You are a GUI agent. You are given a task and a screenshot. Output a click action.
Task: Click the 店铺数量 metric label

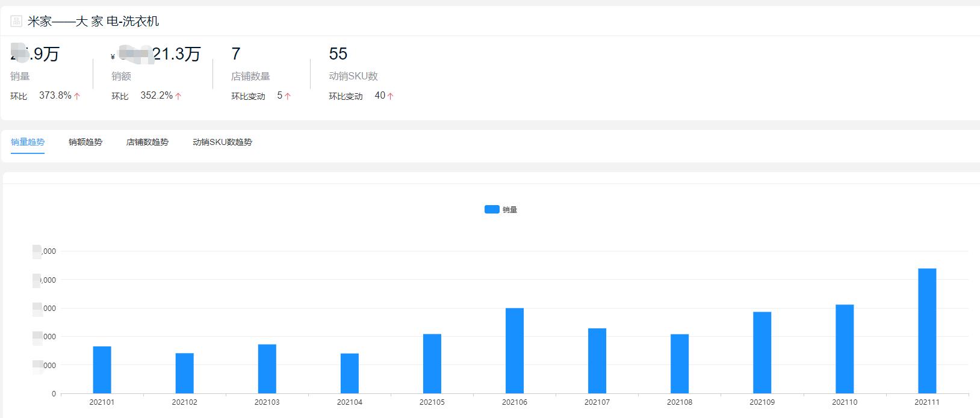tap(250, 76)
